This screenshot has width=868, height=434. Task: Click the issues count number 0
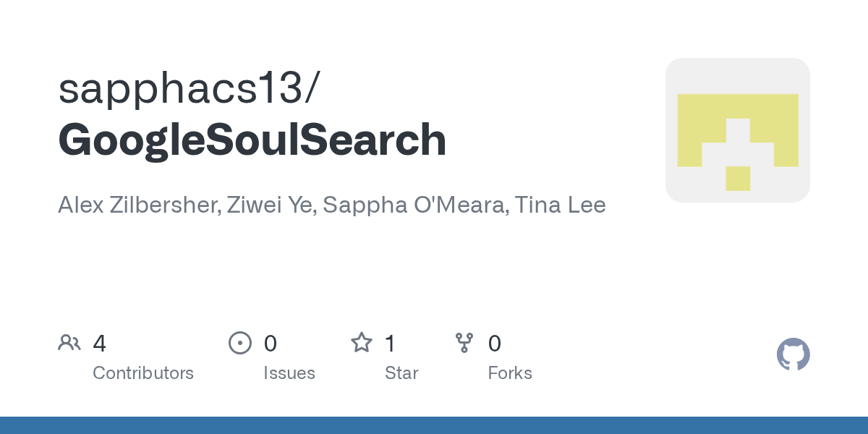[271, 344]
